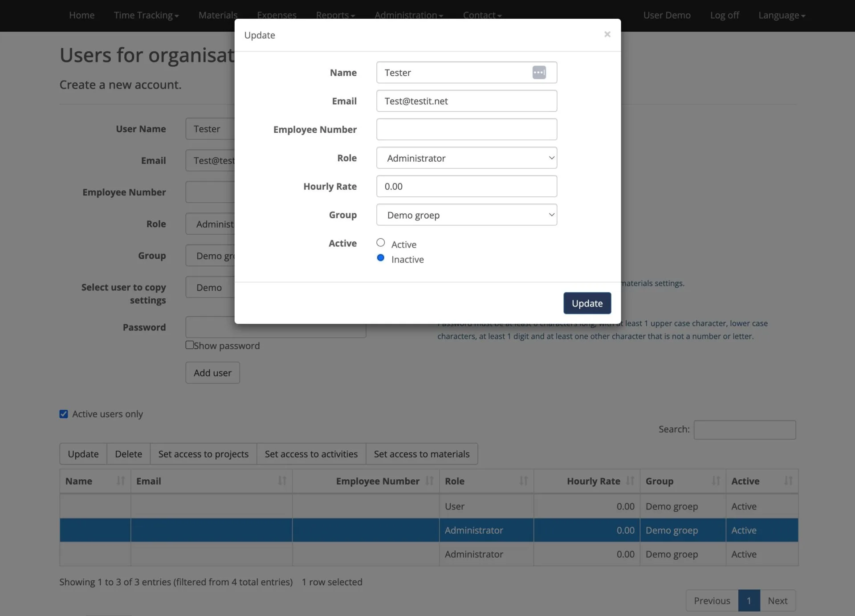Expand the Group dropdown in dialog
Screen dimensions: 855x616
(x=466, y=215)
